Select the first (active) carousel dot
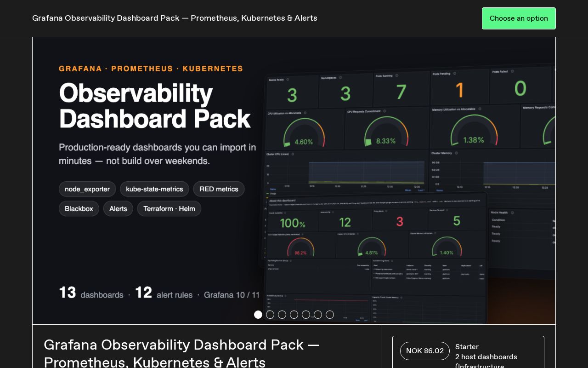The width and height of the screenshot is (588, 368). (258, 315)
